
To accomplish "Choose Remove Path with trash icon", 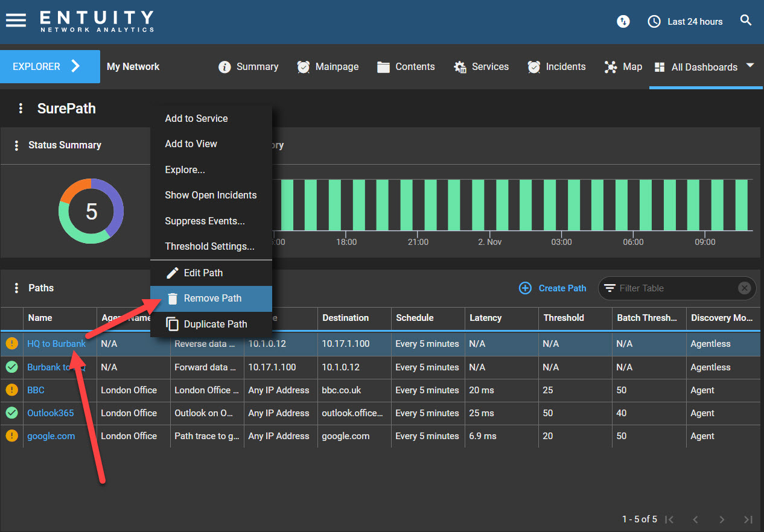I will (211, 299).
